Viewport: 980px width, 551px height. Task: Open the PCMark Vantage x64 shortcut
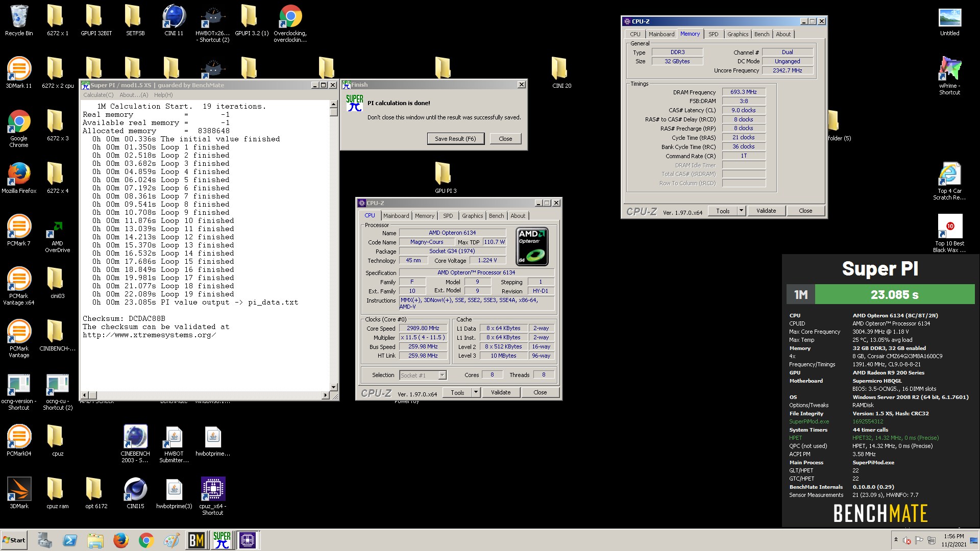(19, 286)
